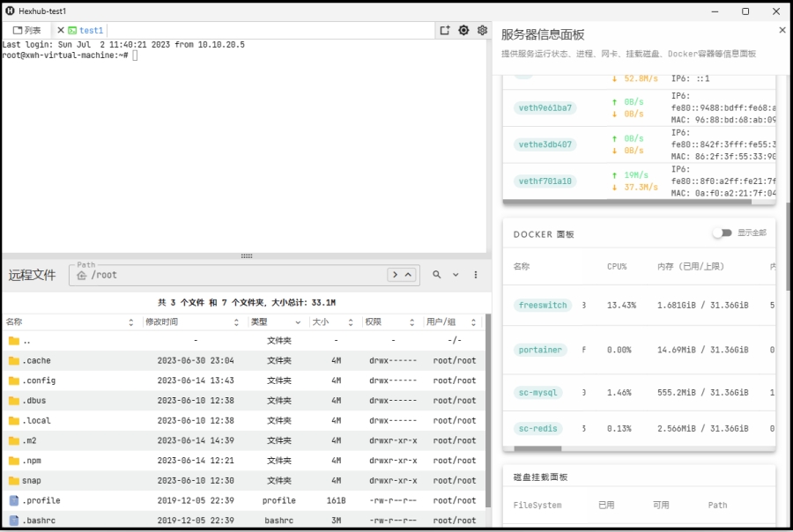Click the .m2 permissions drwxr-xr-x
Image resolution: width=793 pixels, height=532 pixels.
(393, 440)
